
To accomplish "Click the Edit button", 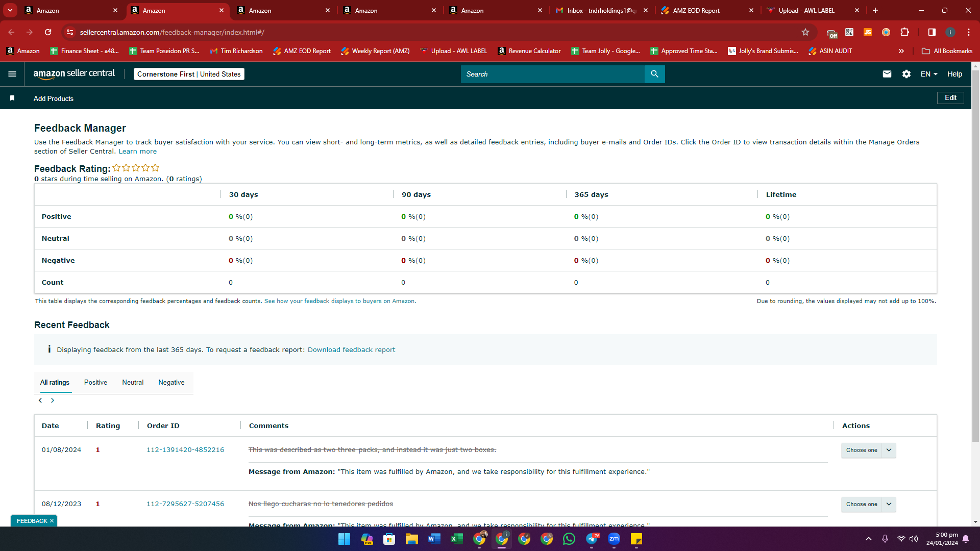I will [950, 97].
